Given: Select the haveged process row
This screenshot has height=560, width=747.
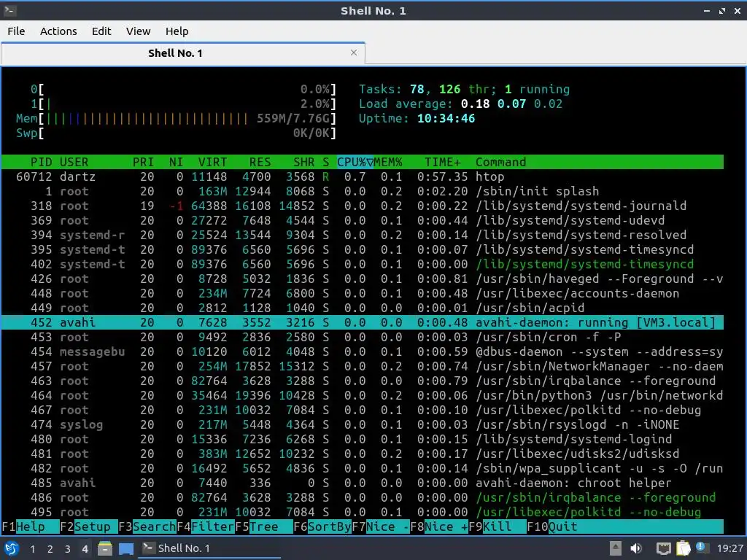Looking at the screenshot, I should (x=362, y=279).
